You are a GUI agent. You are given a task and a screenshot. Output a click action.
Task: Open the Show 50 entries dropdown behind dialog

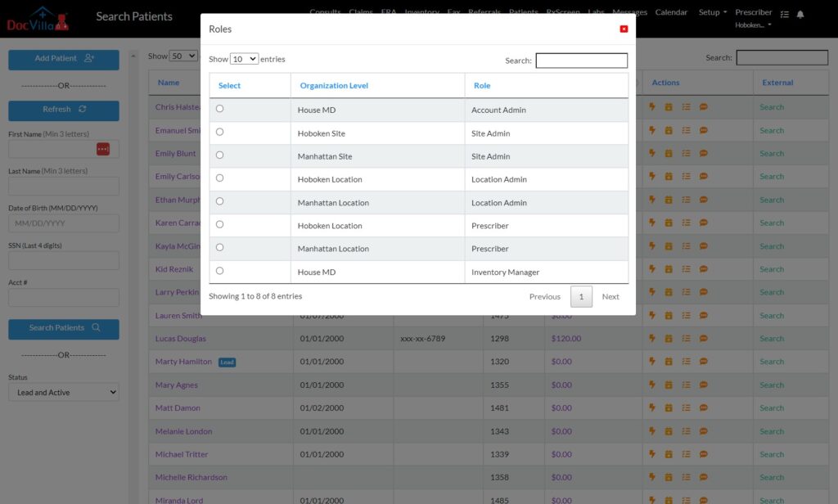click(x=183, y=56)
